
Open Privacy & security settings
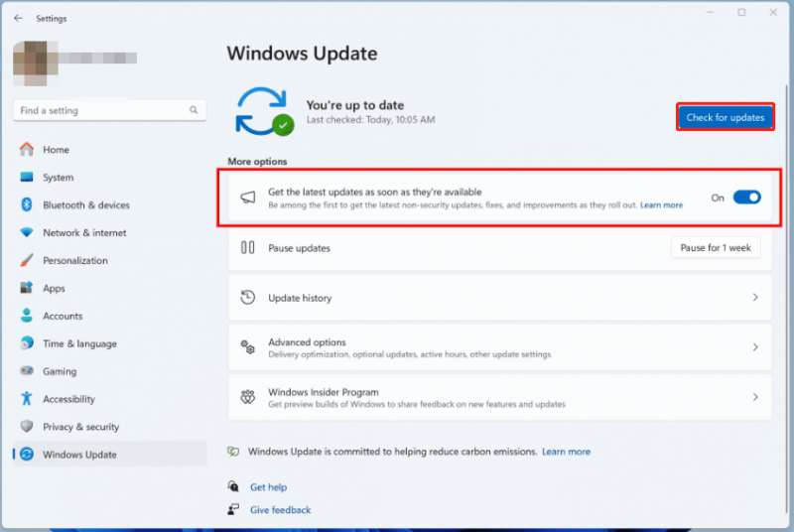coord(110,427)
